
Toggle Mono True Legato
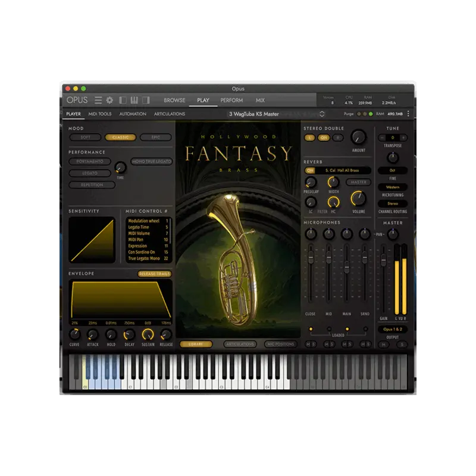coord(152,161)
